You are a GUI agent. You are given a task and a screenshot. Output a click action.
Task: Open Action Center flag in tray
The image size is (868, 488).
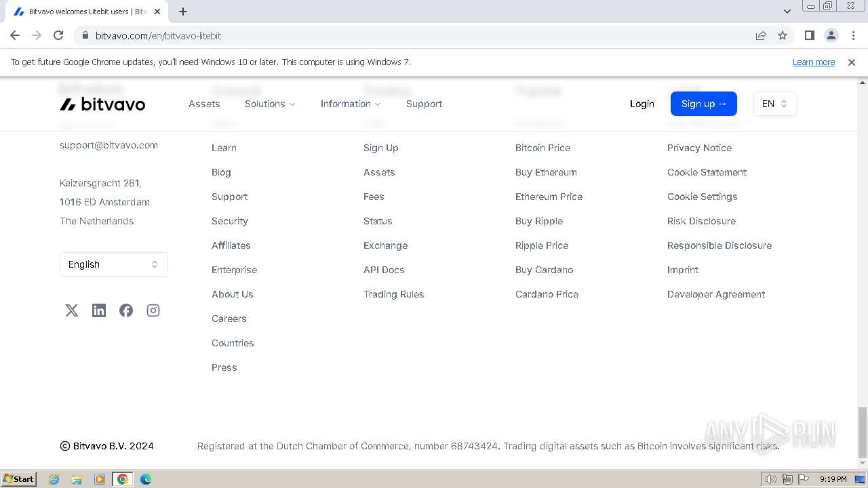[804, 479]
